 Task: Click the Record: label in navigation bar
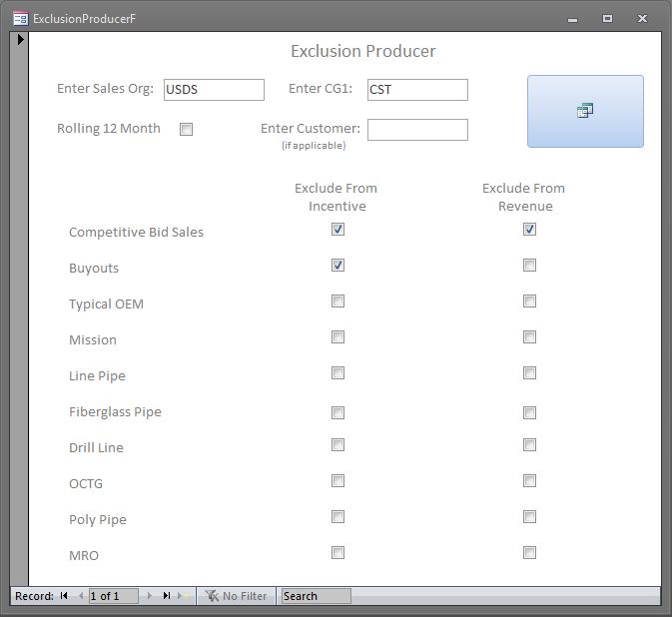pyautogui.click(x=34, y=596)
